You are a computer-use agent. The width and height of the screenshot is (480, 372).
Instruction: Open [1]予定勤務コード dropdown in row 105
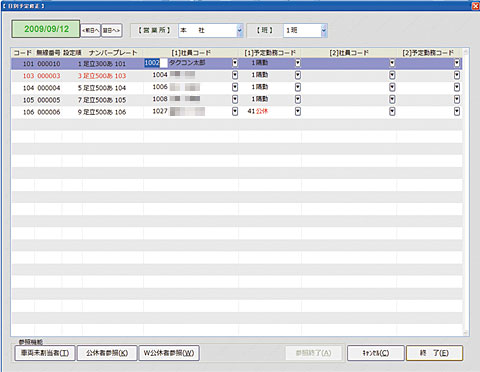click(x=298, y=99)
